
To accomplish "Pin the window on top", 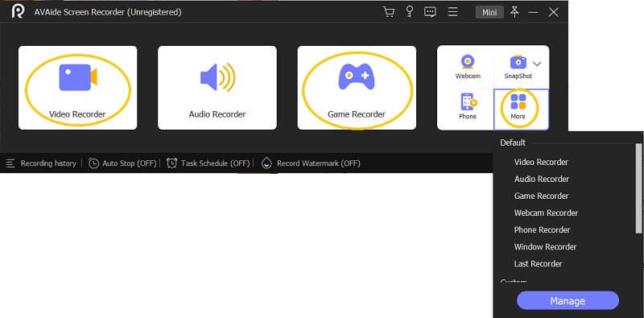I will [x=514, y=12].
